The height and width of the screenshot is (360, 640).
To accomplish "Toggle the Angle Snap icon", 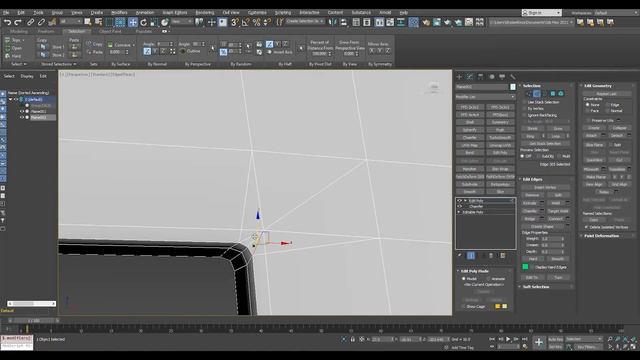I will tap(245, 22).
